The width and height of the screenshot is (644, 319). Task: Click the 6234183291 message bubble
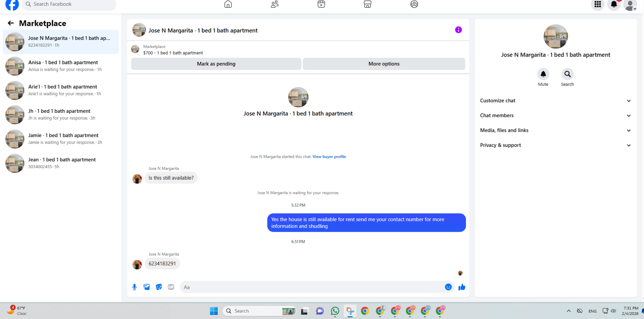[162, 264]
